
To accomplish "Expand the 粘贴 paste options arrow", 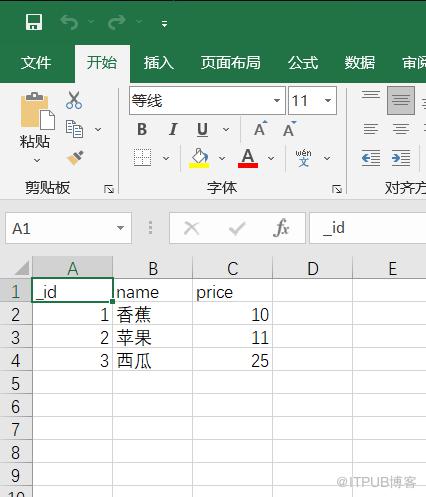I will (37, 160).
